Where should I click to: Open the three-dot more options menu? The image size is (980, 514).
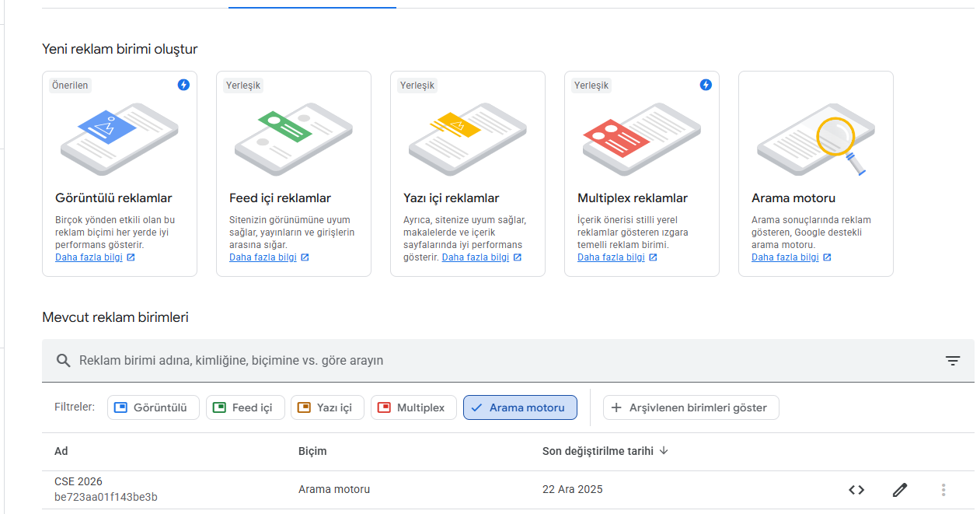(943, 490)
